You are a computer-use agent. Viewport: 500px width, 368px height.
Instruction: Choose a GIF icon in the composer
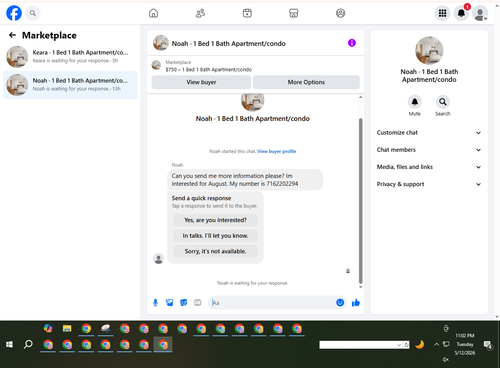pos(198,303)
